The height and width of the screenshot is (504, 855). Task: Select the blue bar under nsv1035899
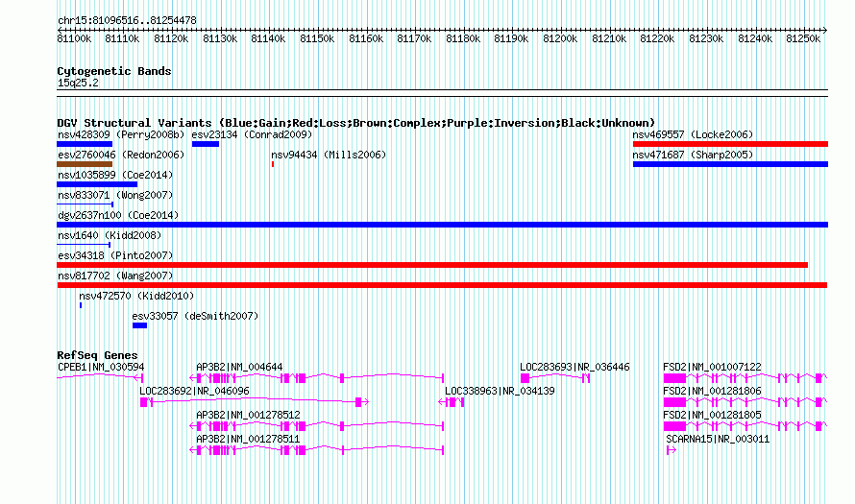coord(97,184)
